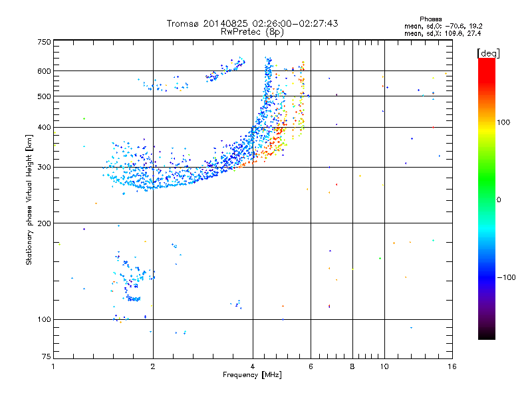Click the x-axis tick label '16'
This screenshot has width=532, height=399.
[x=452, y=366]
